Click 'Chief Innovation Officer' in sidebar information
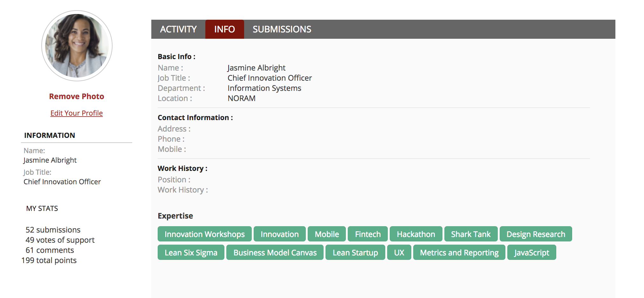 pyautogui.click(x=62, y=182)
